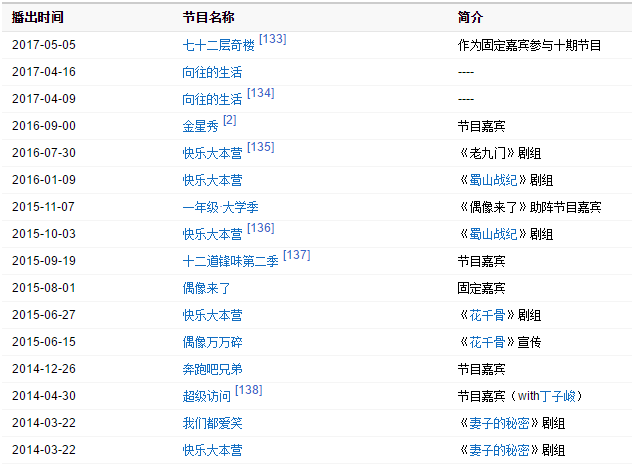Open 妻子的秘密 link in 我们都爱笑 row

[x=499, y=423]
